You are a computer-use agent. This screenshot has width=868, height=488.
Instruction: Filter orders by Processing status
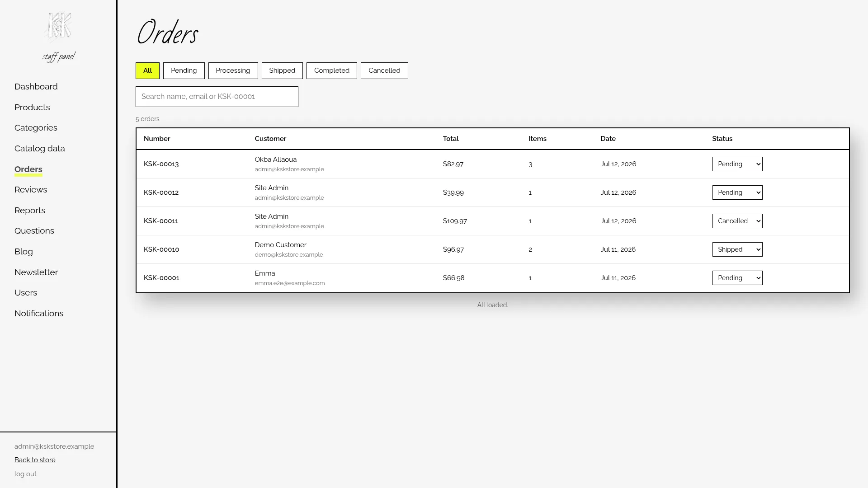tap(233, 70)
